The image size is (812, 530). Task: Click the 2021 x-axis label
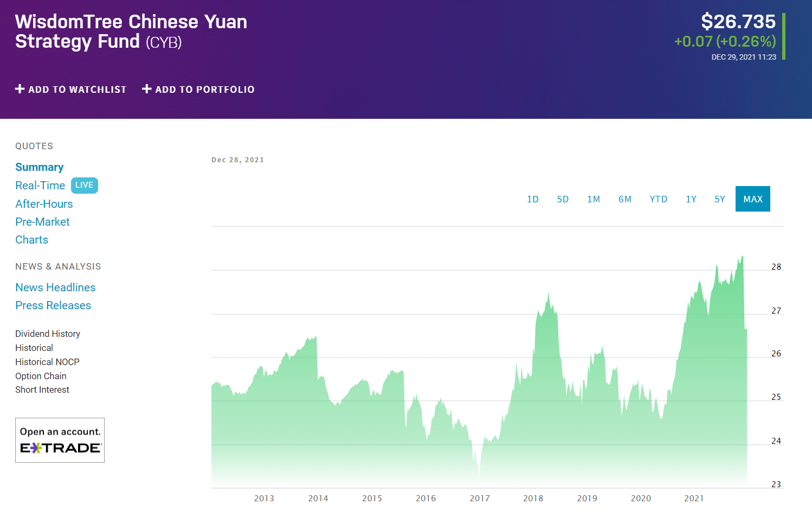pyautogui.click(x=694, y=499)
